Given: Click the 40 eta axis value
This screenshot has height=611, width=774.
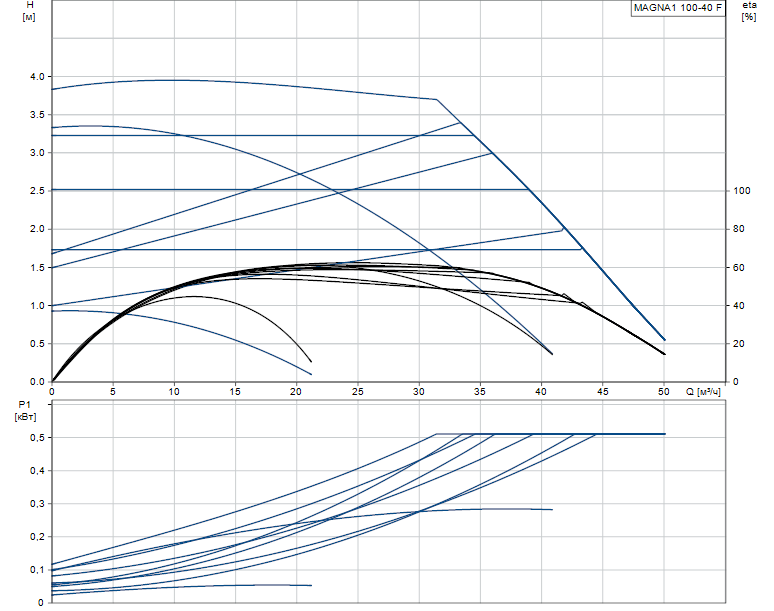Looking at the screenshot, I should [x=739, y=306].
